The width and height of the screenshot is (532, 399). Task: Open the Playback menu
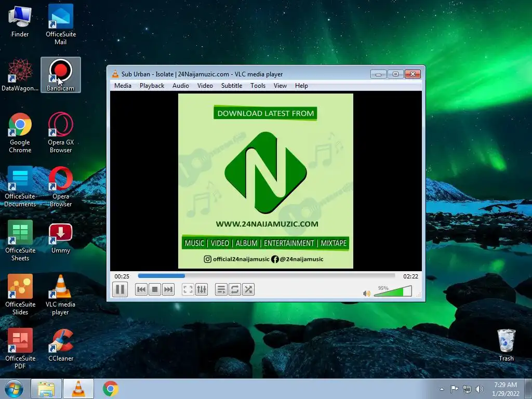152,86
